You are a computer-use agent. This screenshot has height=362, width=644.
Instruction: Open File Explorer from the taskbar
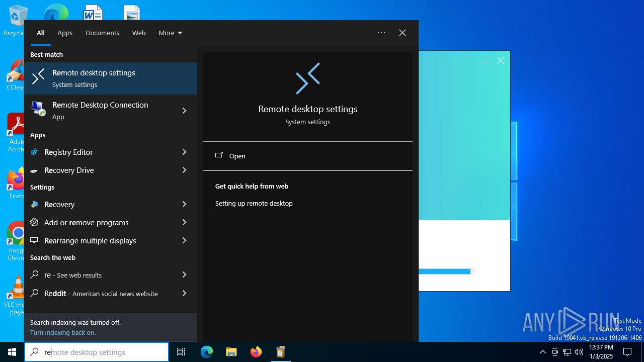pos(231,352)
